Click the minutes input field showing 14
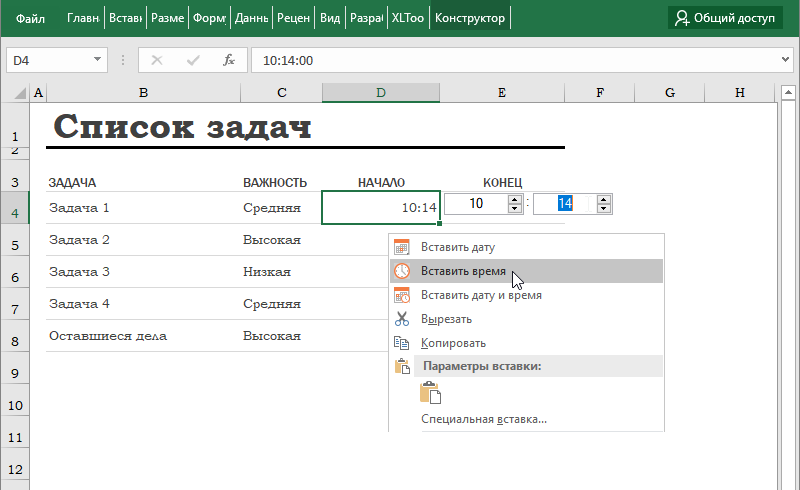This screenshot has width=800, height=490. pyautogui.click(x=564, y=204)
